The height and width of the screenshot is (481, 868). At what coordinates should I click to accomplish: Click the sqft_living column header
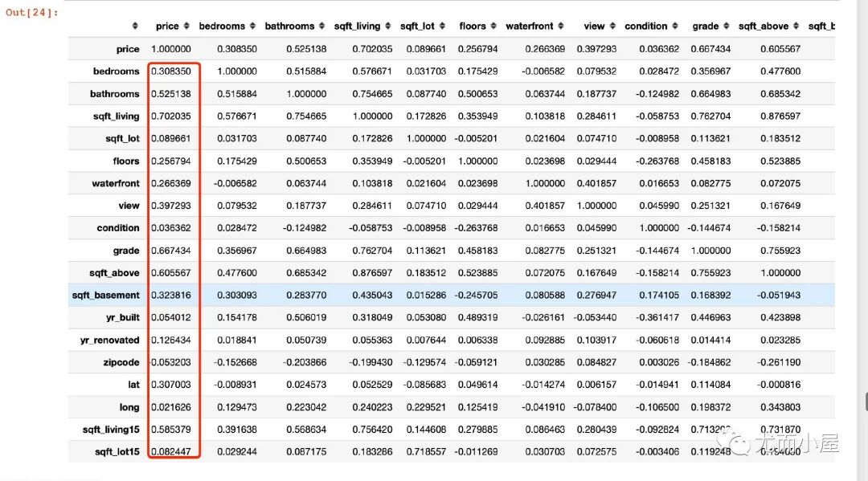(x=357, y=26)
